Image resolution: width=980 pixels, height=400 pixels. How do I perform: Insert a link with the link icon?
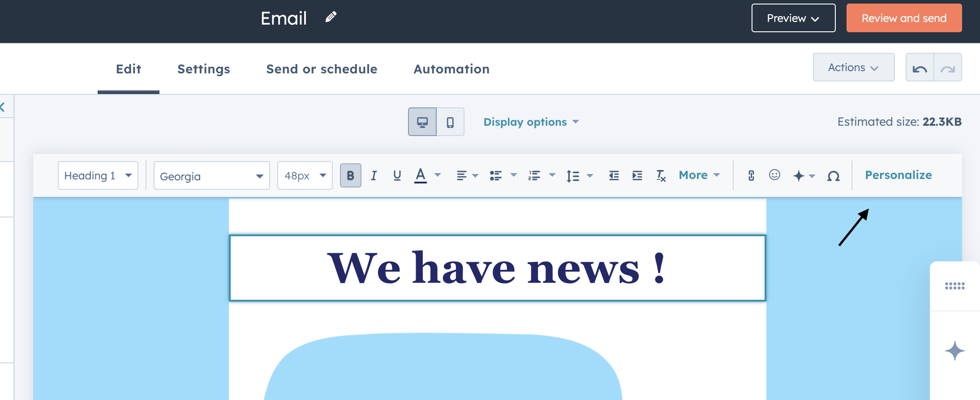(751, 175)
